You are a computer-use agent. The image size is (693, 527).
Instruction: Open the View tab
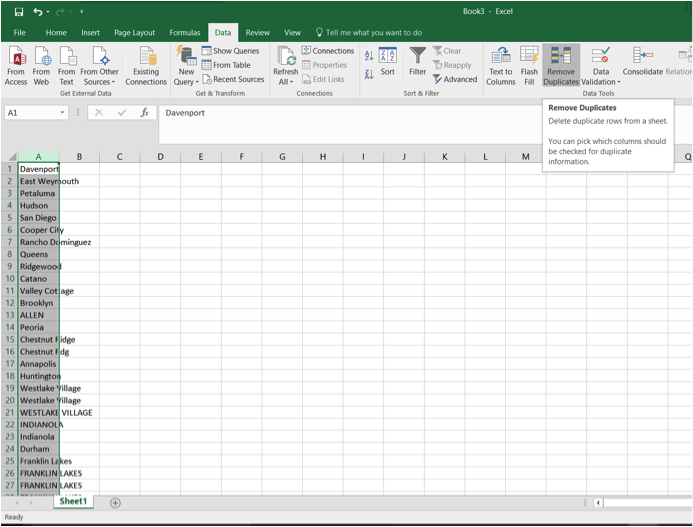(x=292, y=33)
